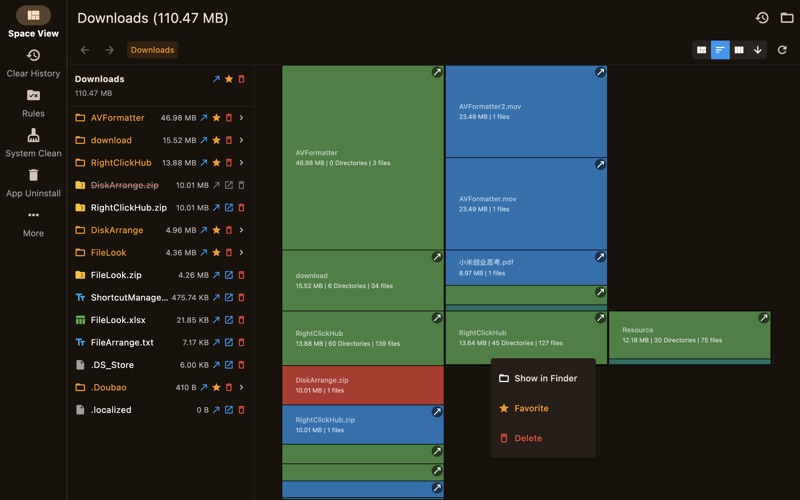Expand the DiskArrange folder chevron
The image size is (800, 500).
coord(241,230)
